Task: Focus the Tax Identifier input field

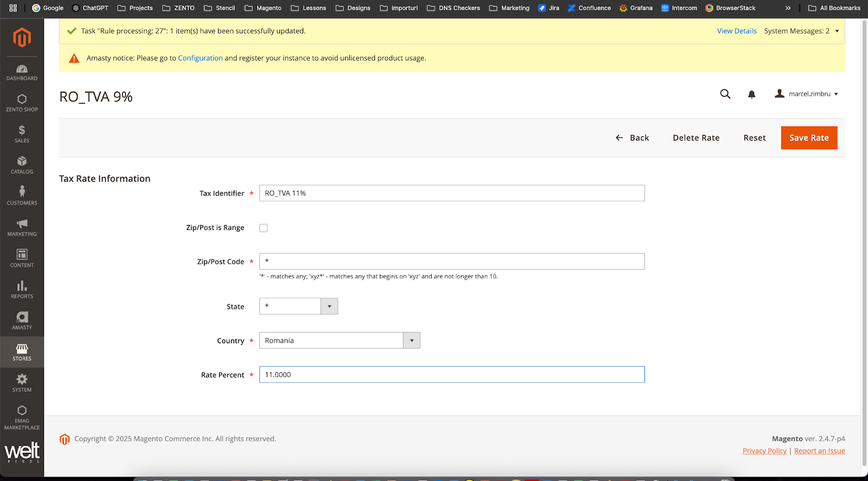Action: 452,193
